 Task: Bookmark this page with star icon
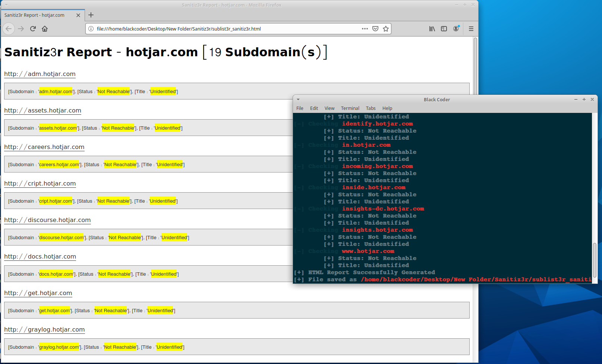(386, 29)
